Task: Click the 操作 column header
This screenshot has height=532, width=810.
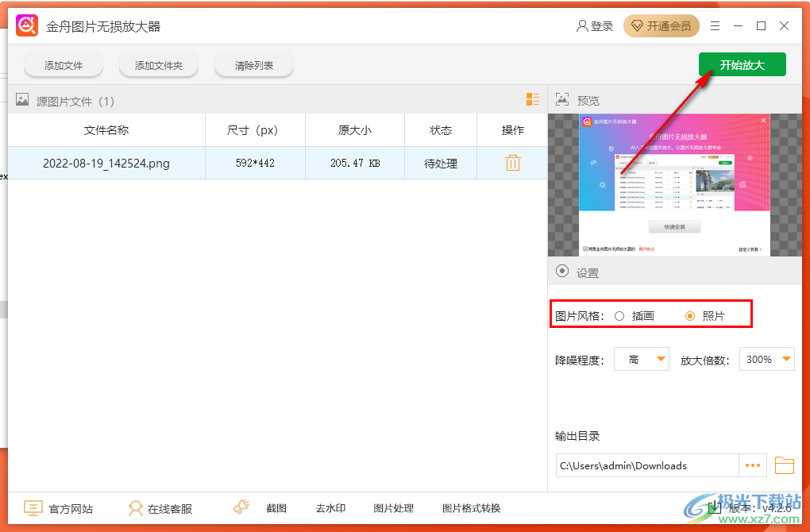Action: (x=512, y=130)
